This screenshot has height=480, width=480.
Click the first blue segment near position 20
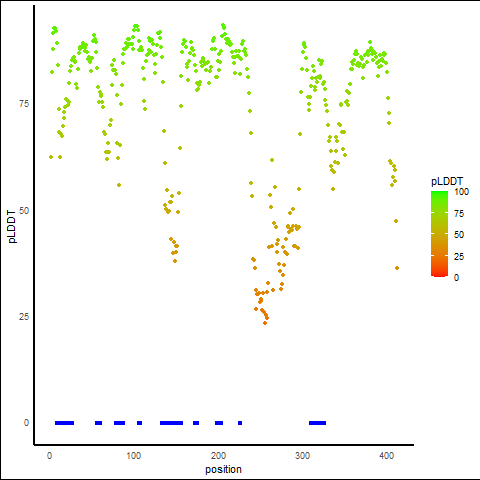point(65,423)
